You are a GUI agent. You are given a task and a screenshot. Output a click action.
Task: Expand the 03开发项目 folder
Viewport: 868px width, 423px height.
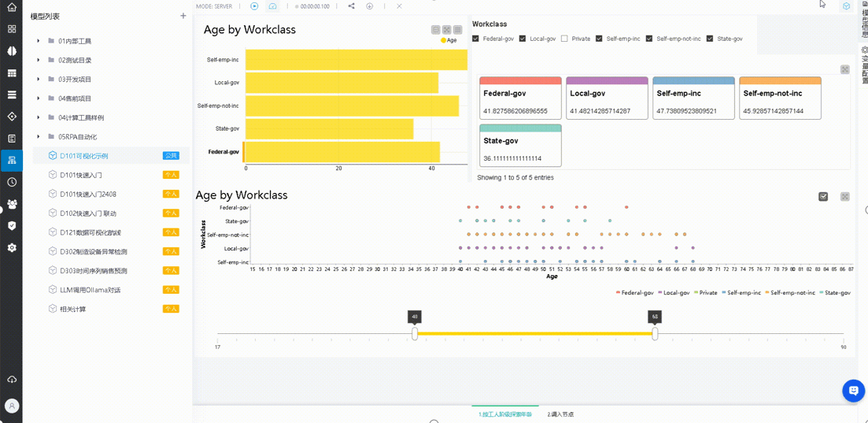39,80
